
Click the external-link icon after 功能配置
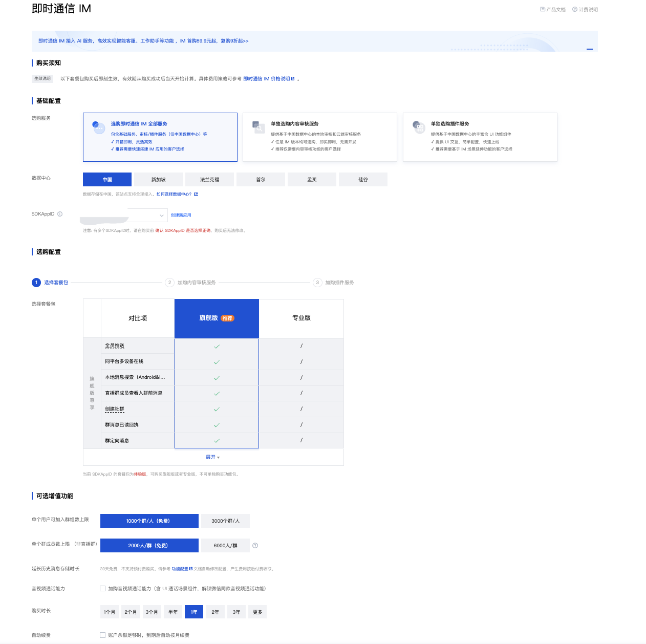191,569
